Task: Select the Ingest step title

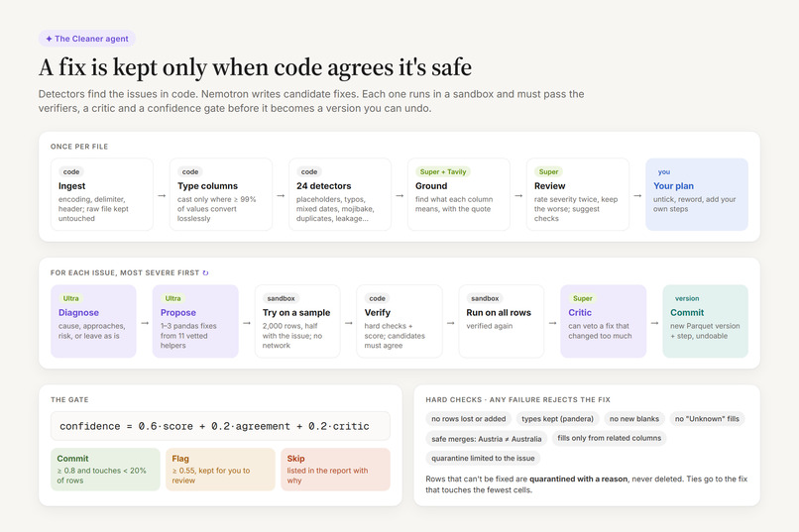Action: [71, 186]
